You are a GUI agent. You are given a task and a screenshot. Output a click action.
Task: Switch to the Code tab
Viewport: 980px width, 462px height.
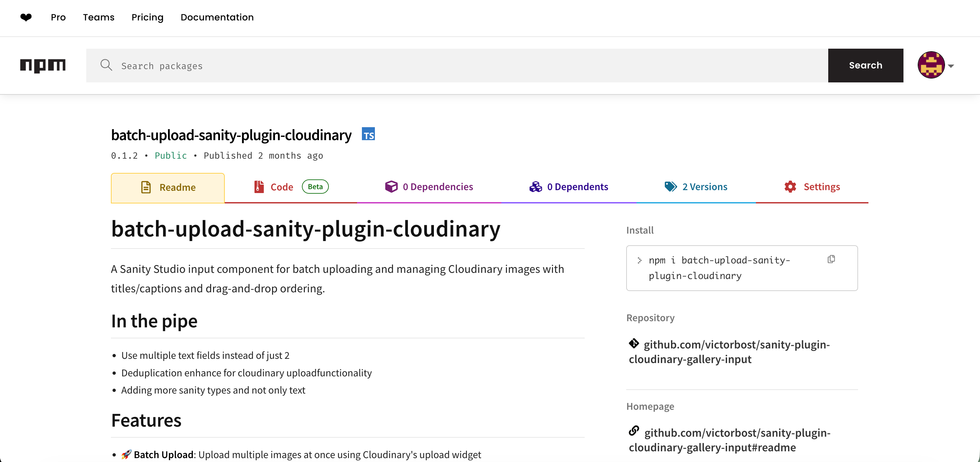(x=291, y=187)
